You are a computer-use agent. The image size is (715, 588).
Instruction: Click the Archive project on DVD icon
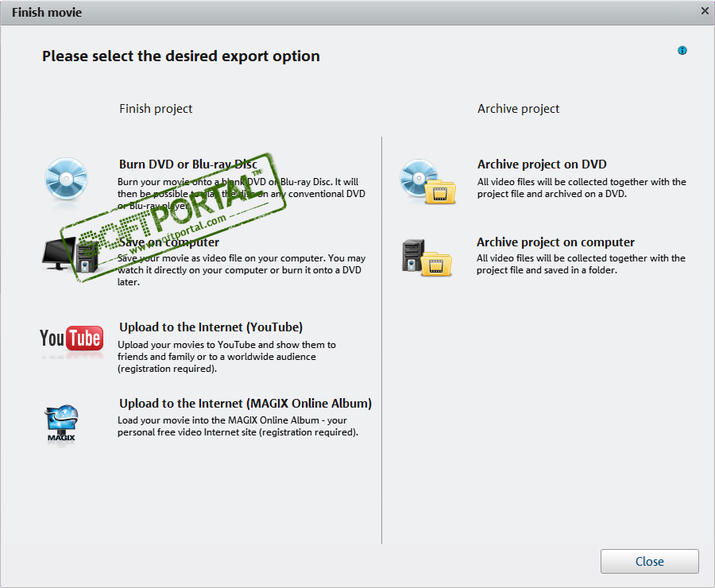[427, 181]
